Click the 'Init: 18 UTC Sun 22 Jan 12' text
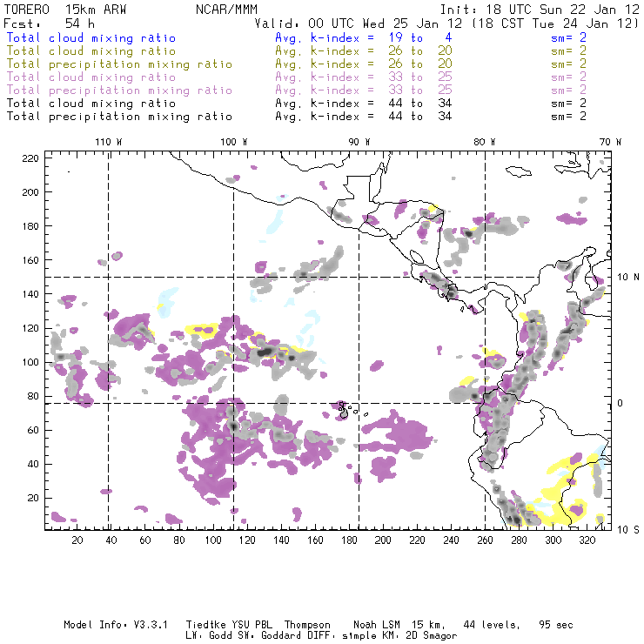Viewport: 644px width, 644px height. tap(540, 10)
